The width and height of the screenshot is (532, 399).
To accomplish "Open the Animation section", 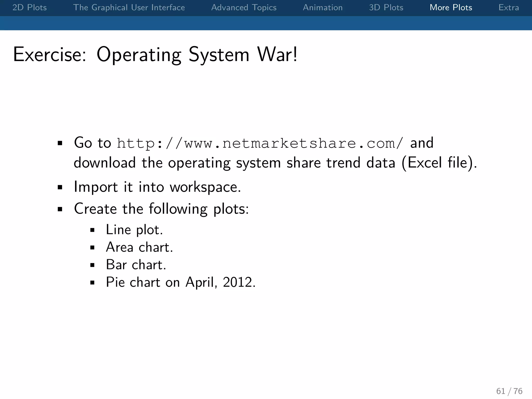I will coord(323,7).
